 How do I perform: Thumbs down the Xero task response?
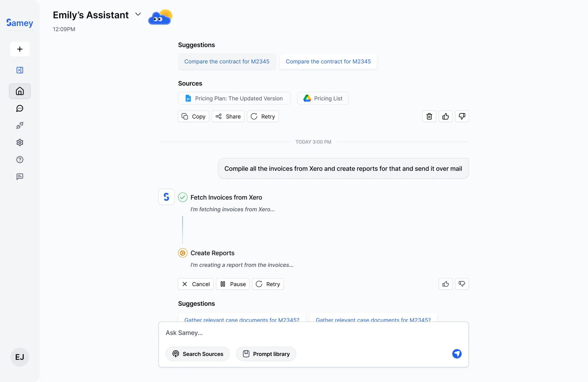click(462, 284)
